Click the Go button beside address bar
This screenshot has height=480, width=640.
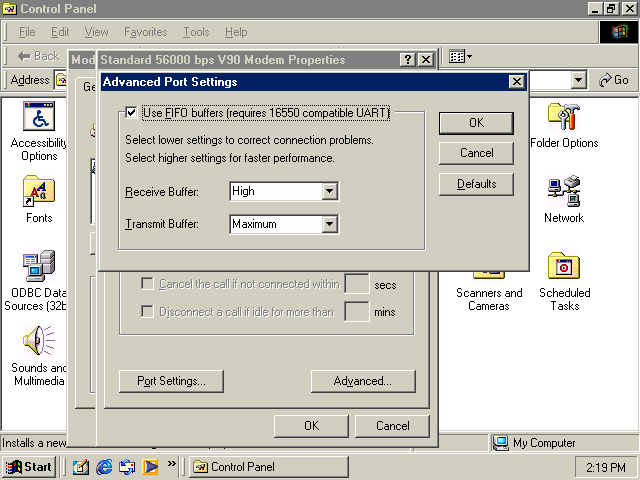[x=614, y=80]
